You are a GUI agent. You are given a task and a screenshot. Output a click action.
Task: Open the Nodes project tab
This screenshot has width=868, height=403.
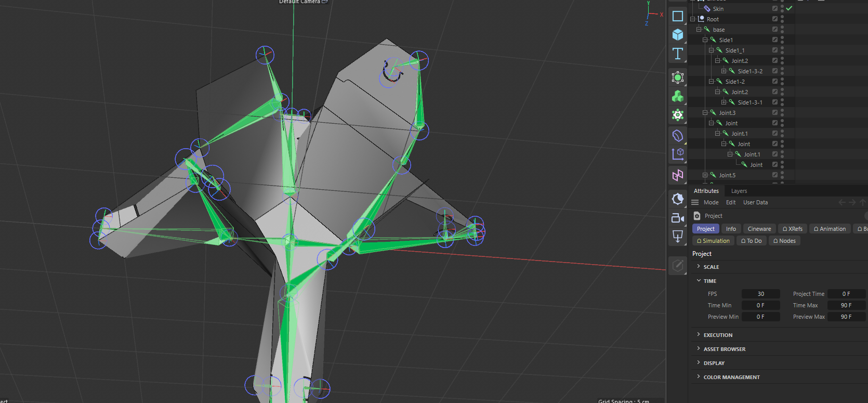tap(784, 241)
